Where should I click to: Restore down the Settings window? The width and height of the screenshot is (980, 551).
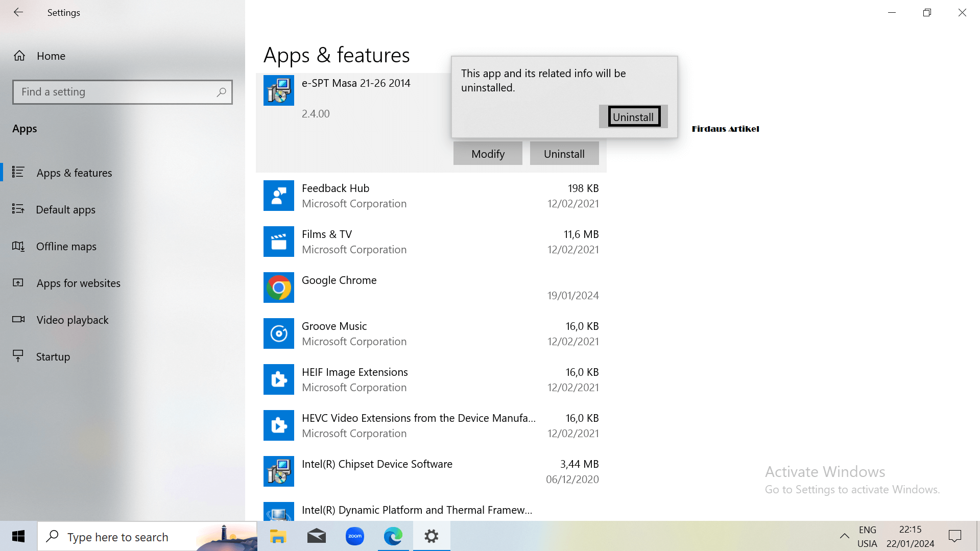pyautogui.click(x=927, y=12)
